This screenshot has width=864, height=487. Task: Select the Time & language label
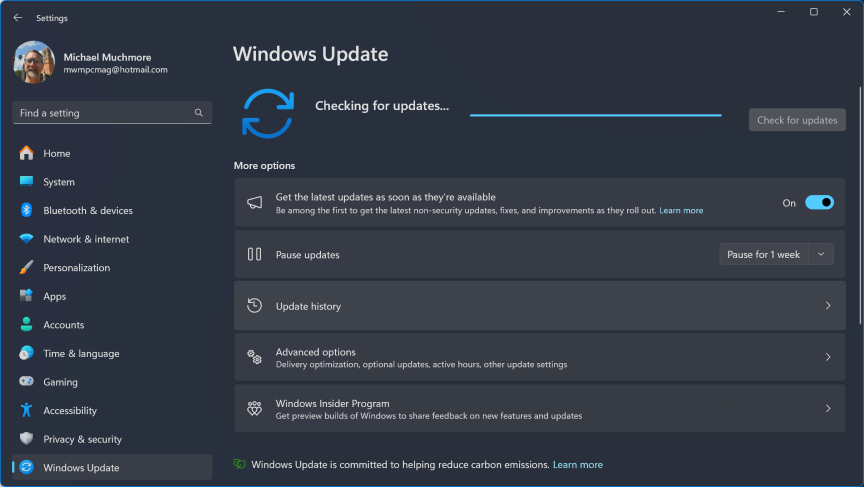81,354
